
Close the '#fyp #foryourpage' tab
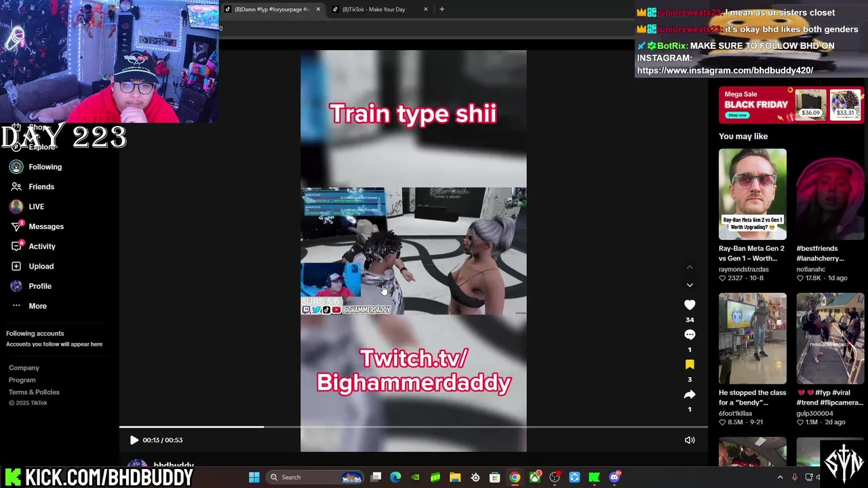pos(317,9)
